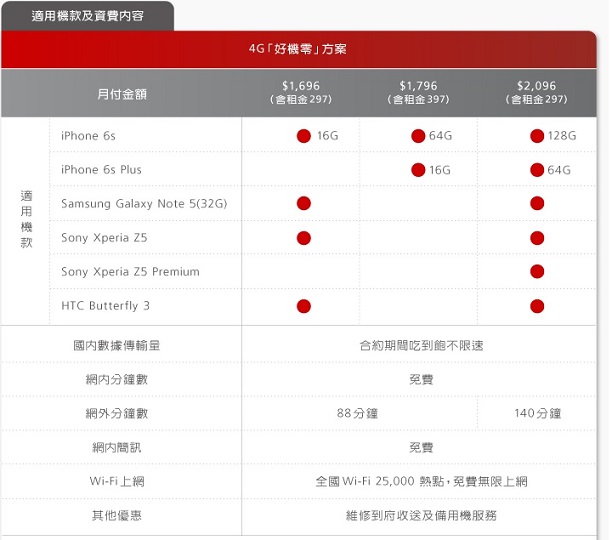Screen dimensions: 612x540
Task: Click Samsung Galaxy Note 5(32G) label
Action: pyautogui.click(x=144, y=204)
